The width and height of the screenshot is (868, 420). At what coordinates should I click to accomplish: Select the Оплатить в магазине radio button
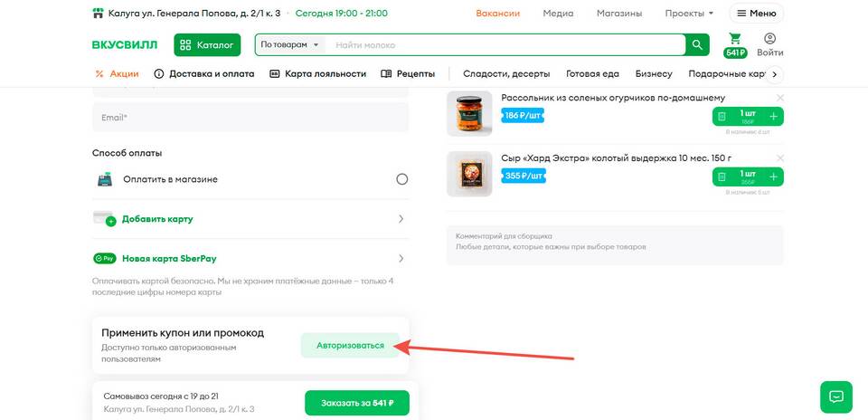(402, 179)
